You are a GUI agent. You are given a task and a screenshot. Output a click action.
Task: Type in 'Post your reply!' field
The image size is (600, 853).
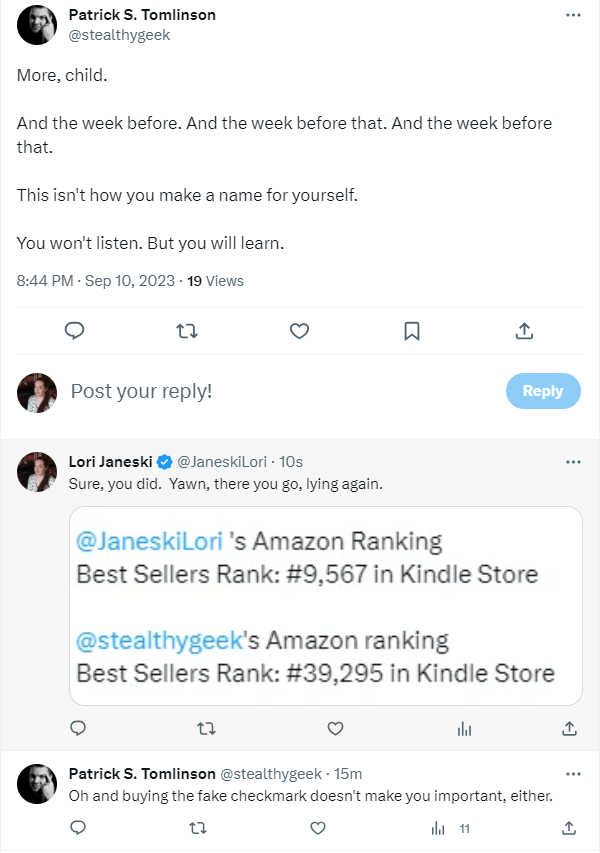pos(280,391)
